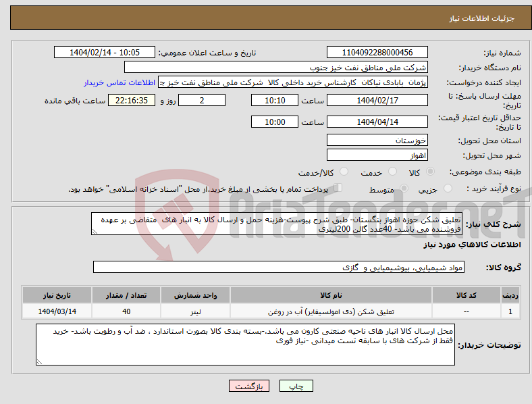Click the تعداد / مقدار column header
This screenshot has height=404, width=532.
(x=126, y=295)
